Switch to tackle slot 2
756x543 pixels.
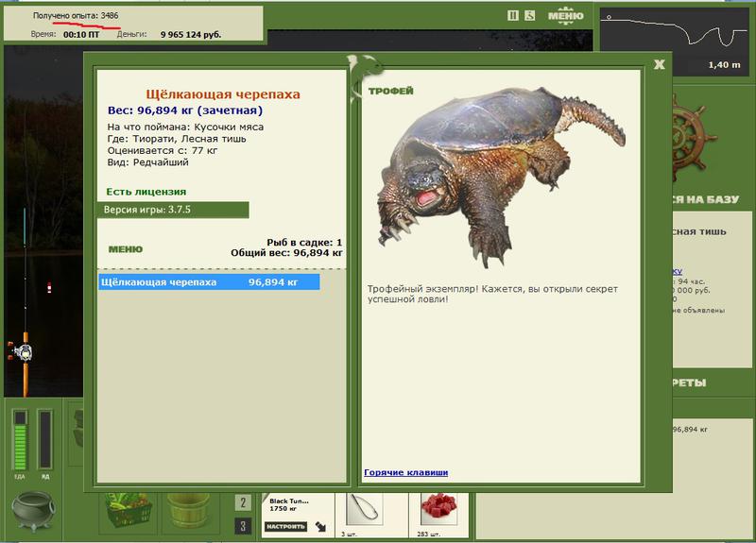(243, 502)
